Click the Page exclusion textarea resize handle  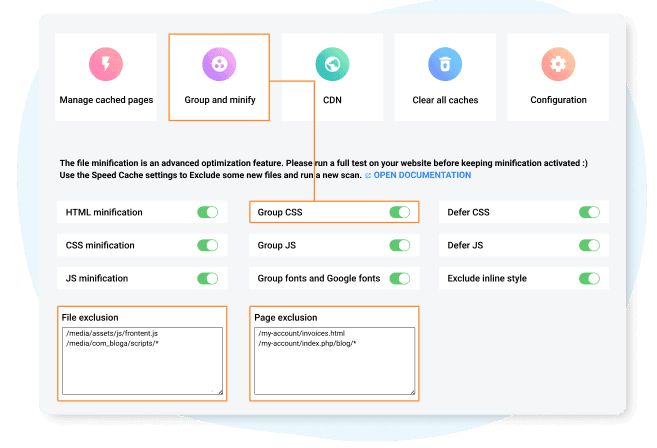coord(412,392)
